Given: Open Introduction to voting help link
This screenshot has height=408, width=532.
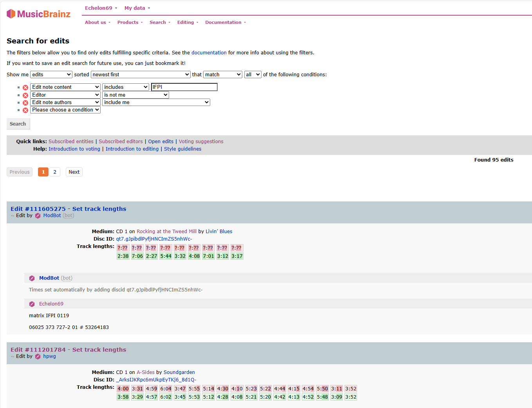Looking at the screenshot, I should click(x=74, y=149).
